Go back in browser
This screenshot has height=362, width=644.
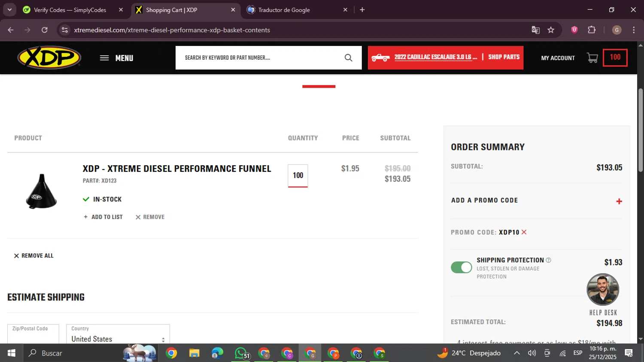pyautogui.click(x=11, y=30)
